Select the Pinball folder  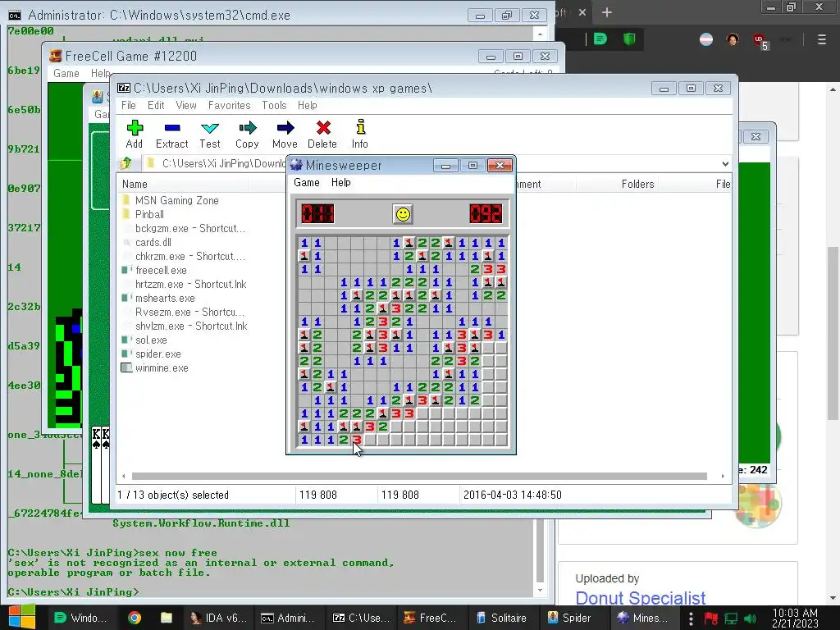[149, 214]
